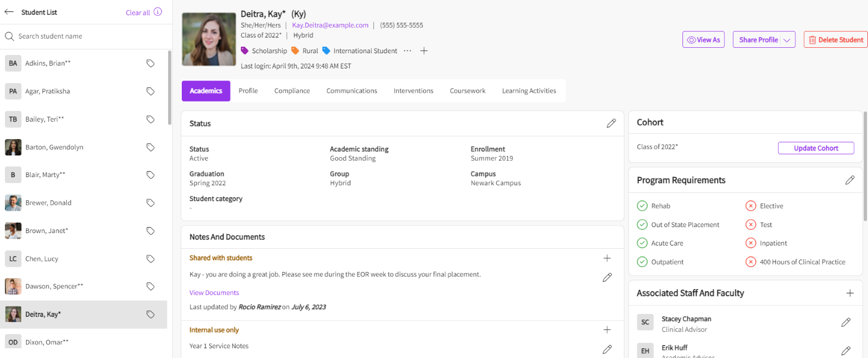This screenshot has height=358, width=868.
Task: Click the tag icon for Adkins, Brian
Action: pyautogui.click(x=150, y=64)
